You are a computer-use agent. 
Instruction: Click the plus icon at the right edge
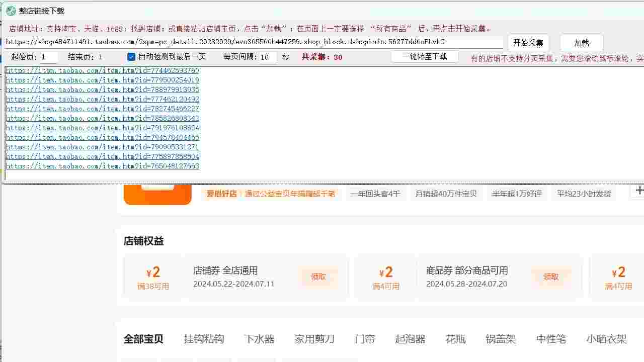tap(639, 190)
